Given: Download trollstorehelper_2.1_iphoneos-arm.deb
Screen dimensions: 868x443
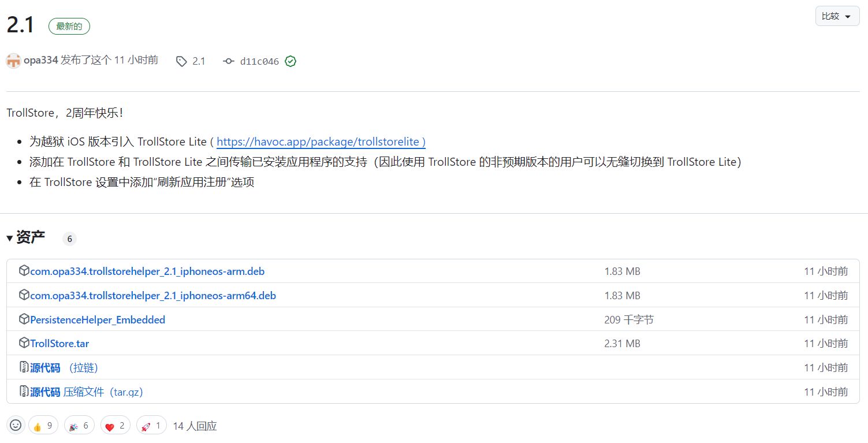Looking at the screenshot, I should pos(147,271).
